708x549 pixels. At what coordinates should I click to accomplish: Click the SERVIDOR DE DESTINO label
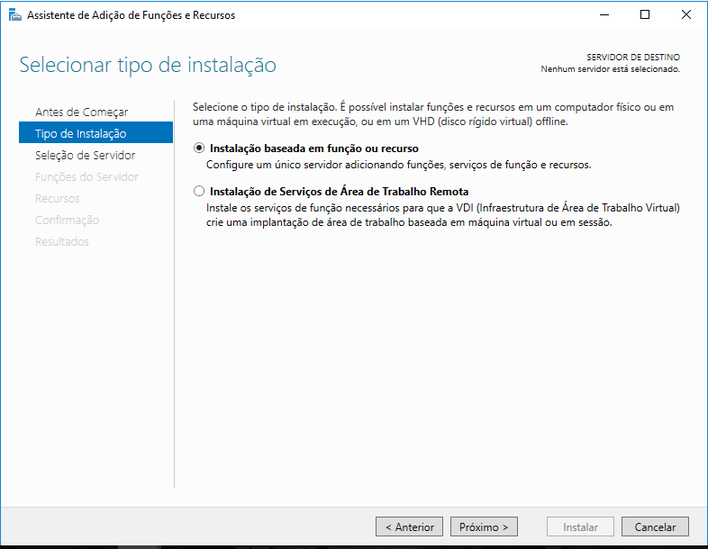pos(633,57)
